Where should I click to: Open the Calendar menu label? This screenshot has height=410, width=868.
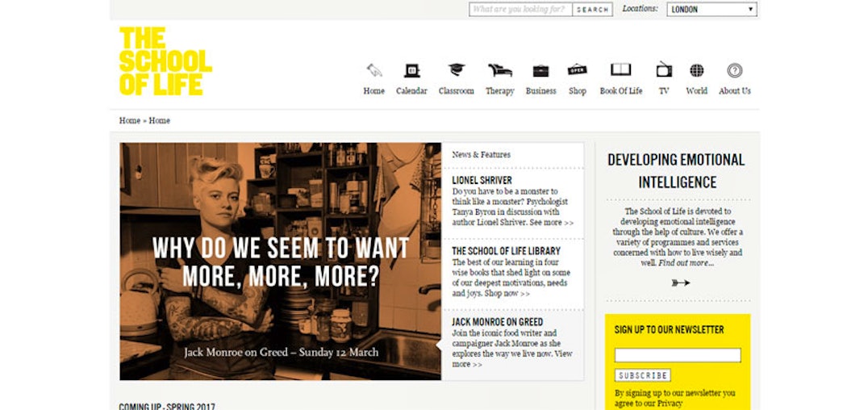click(412, 91)
